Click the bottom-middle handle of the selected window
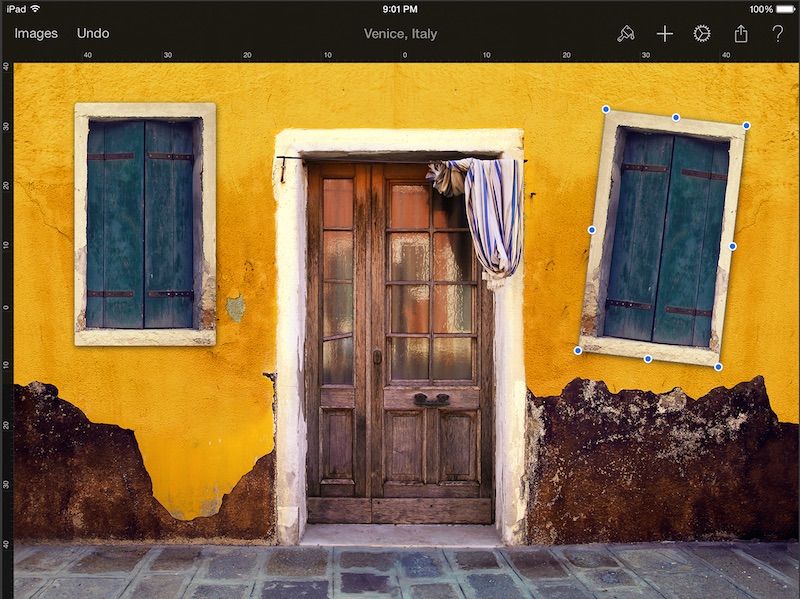 click(x=648, y=359)
